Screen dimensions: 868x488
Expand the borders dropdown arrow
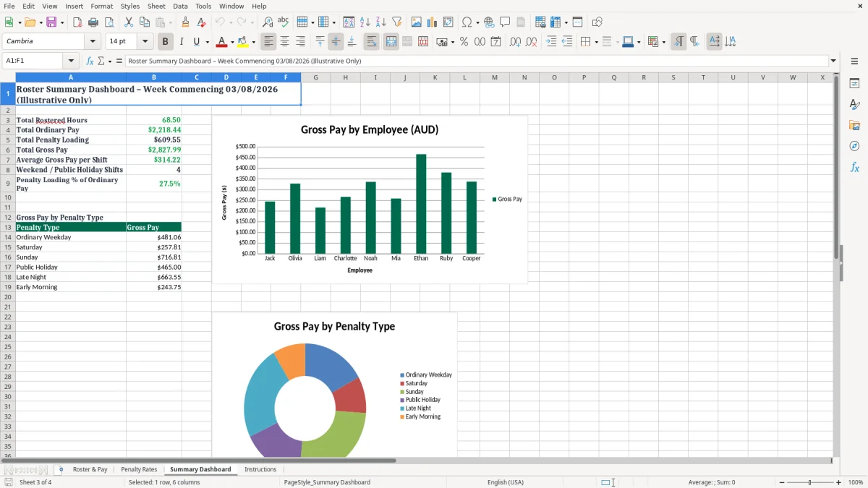click(x=596, y=42)
